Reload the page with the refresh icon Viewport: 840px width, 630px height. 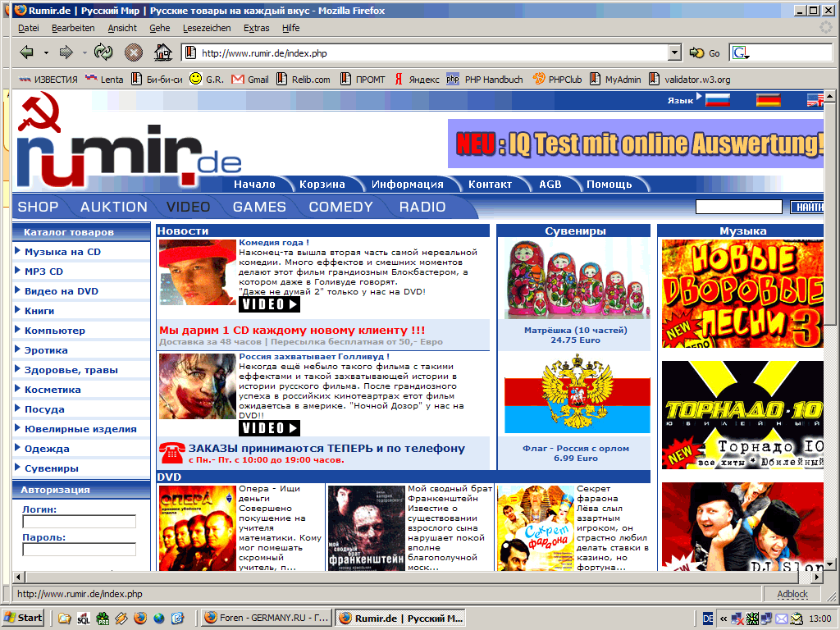click(x=103, y=52)
